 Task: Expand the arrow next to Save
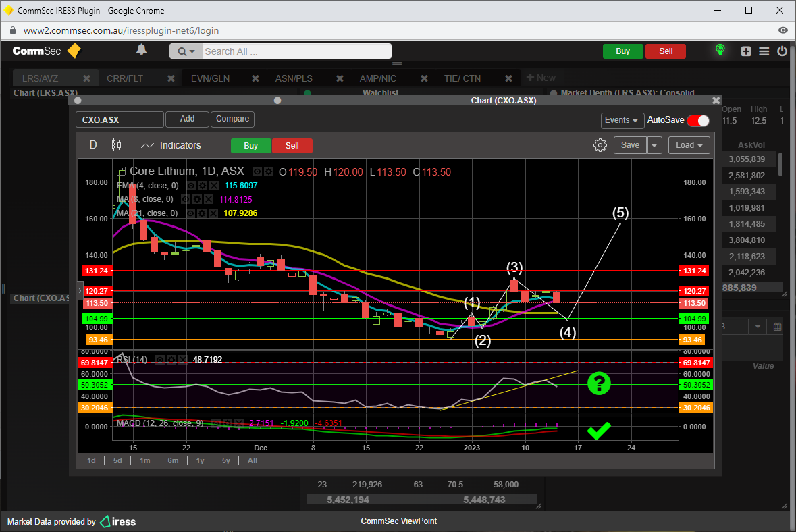(655, 145)
